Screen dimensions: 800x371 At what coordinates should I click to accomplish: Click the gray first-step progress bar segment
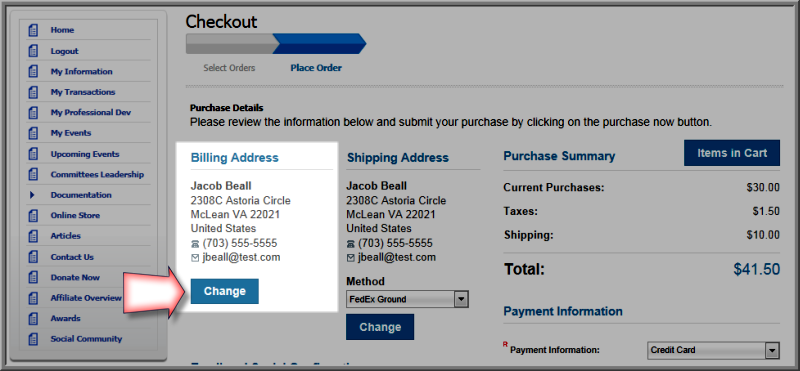[232, 44]
